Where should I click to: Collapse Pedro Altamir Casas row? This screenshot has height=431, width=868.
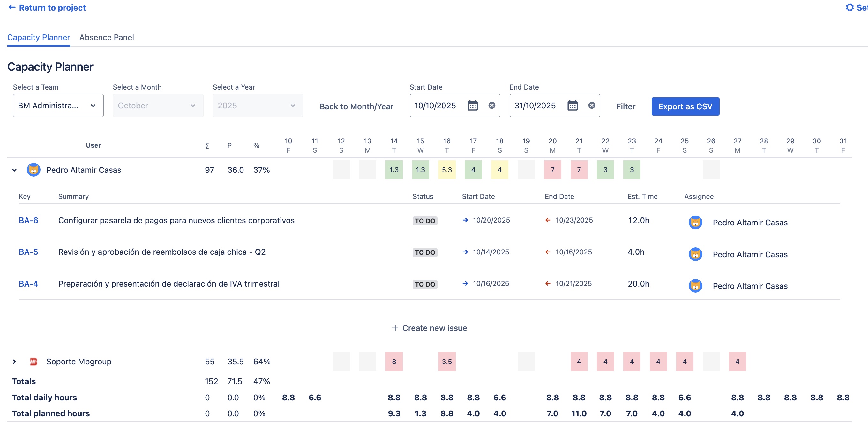tap(14, 170)
